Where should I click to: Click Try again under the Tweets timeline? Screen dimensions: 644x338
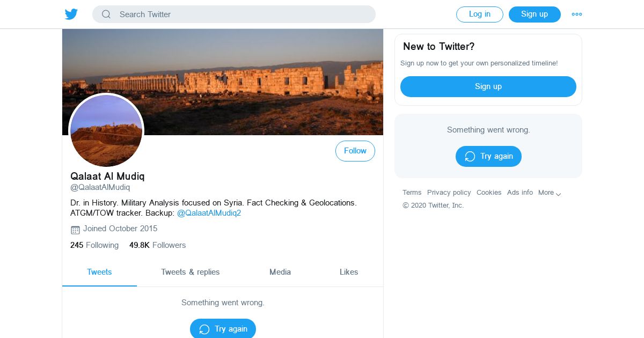tap(223, 329)
